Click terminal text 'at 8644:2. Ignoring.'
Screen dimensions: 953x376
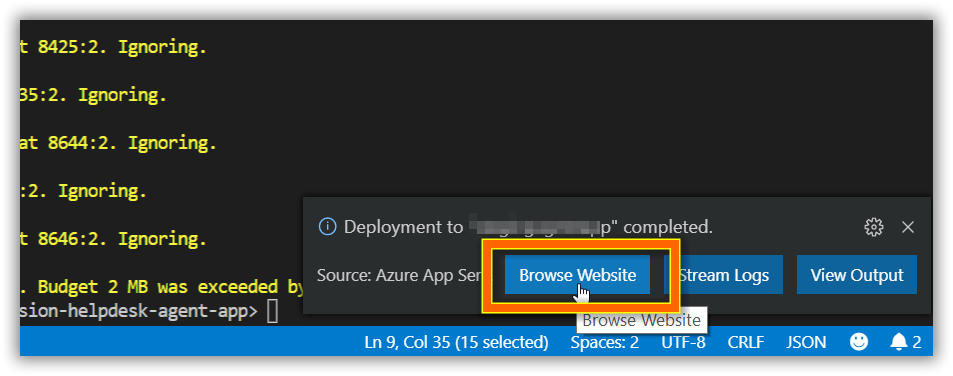(x=118, y=143)
